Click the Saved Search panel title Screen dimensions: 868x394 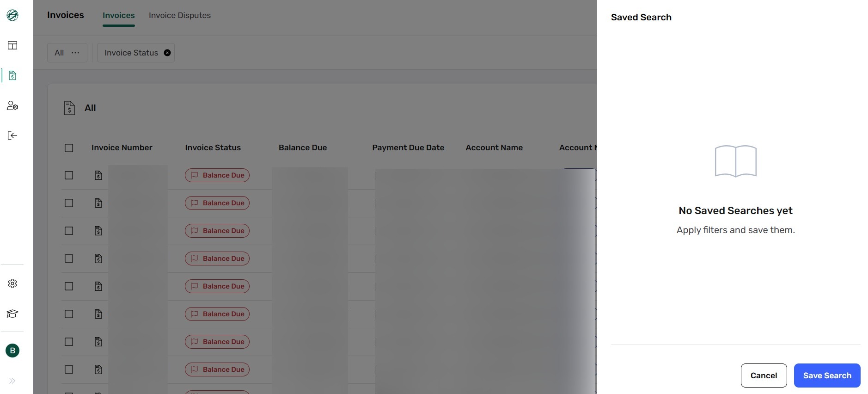[641, 17]
